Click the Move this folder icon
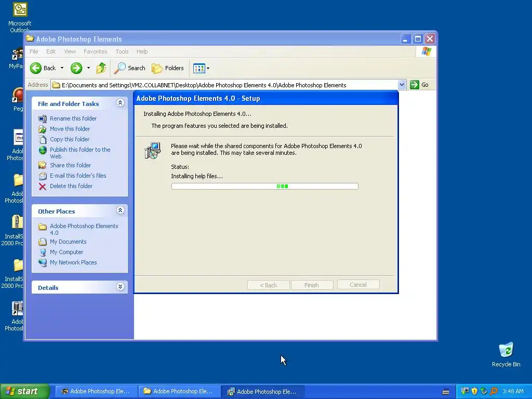 point(43,129)
